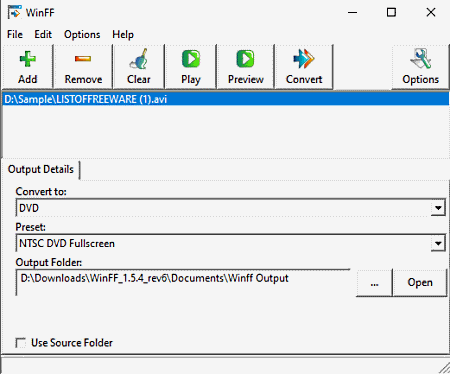Viewport: 450px width, 374px height.
Task: Click the Add file toolbar icon
Action: tap(27, 67)
